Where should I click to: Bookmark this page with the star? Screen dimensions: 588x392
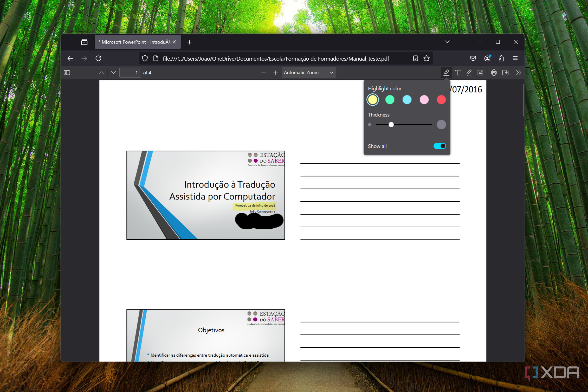pos(427,58)
